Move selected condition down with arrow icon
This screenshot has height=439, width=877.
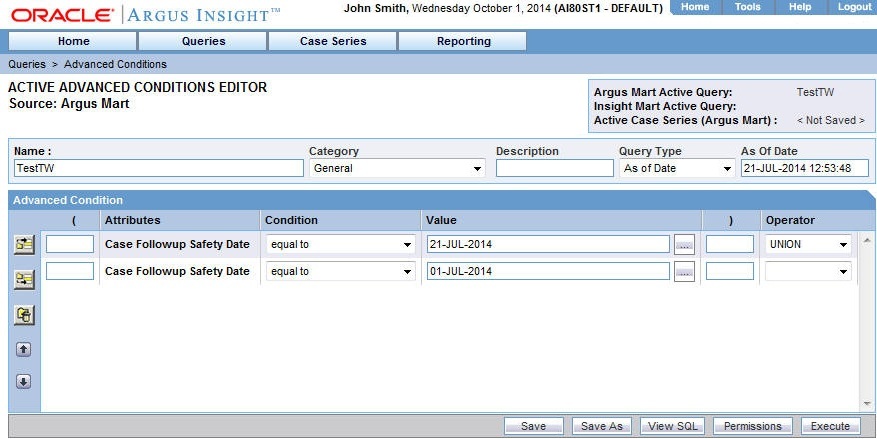click(x=23, y=382)
